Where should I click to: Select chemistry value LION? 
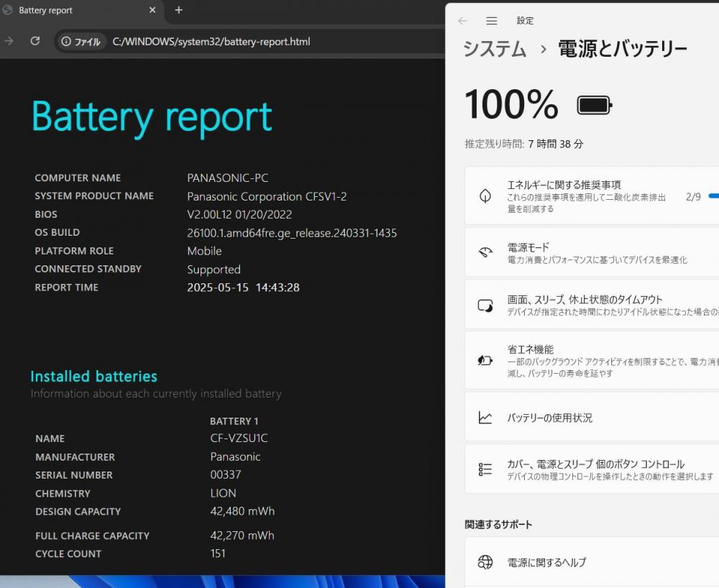224,493
